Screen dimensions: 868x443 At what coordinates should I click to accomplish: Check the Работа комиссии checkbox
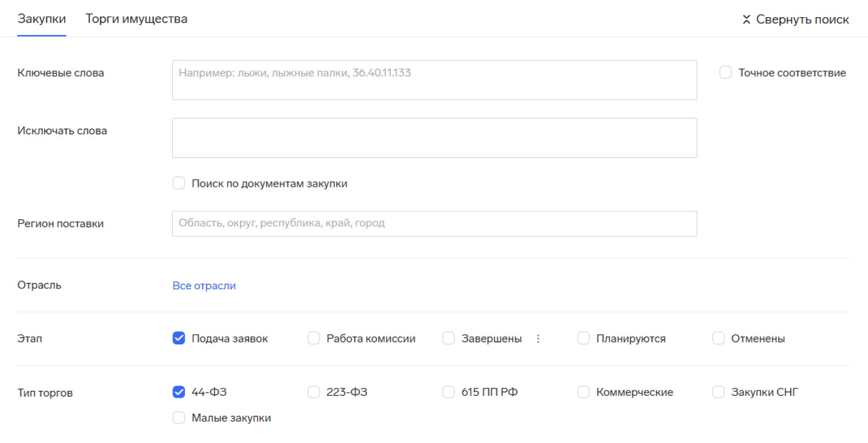(313, 338)
